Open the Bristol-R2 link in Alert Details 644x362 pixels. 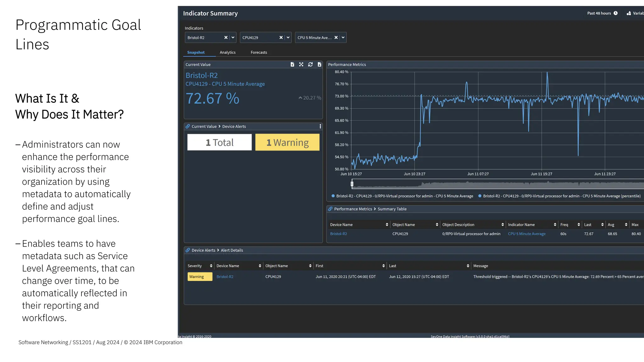[225, 277]
